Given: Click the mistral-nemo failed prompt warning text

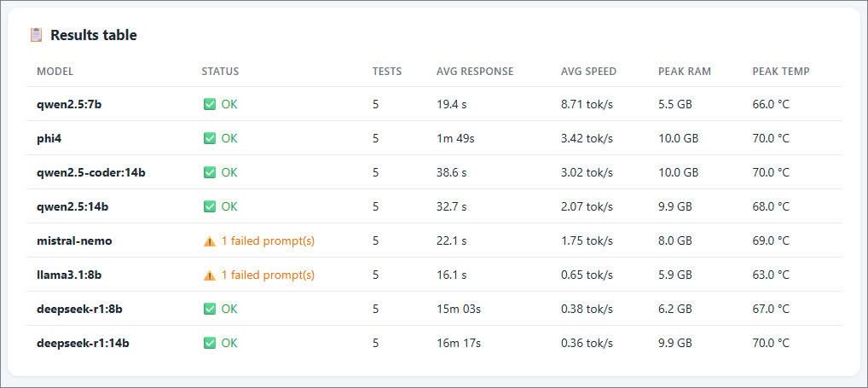Looking at the screenshot, I should [268, 240].
